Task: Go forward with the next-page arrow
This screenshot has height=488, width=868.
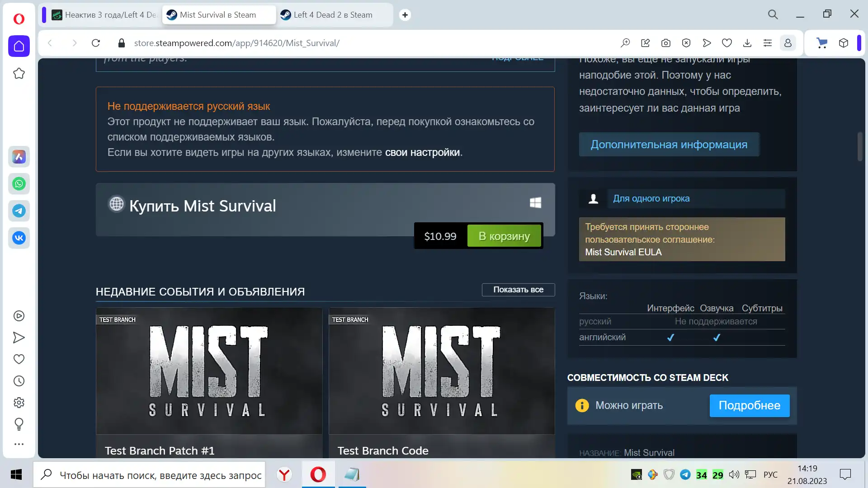Action: pyautogui.click(x=75, y=43)
